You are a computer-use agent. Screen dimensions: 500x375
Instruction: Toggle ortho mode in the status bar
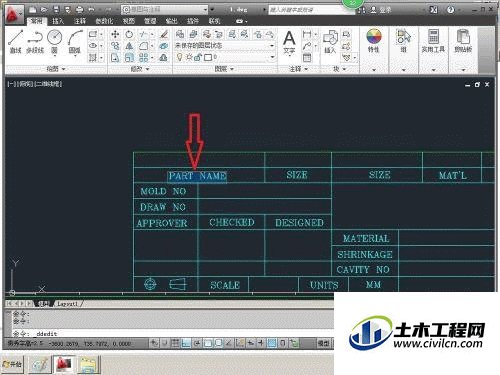tap(186, 343)
